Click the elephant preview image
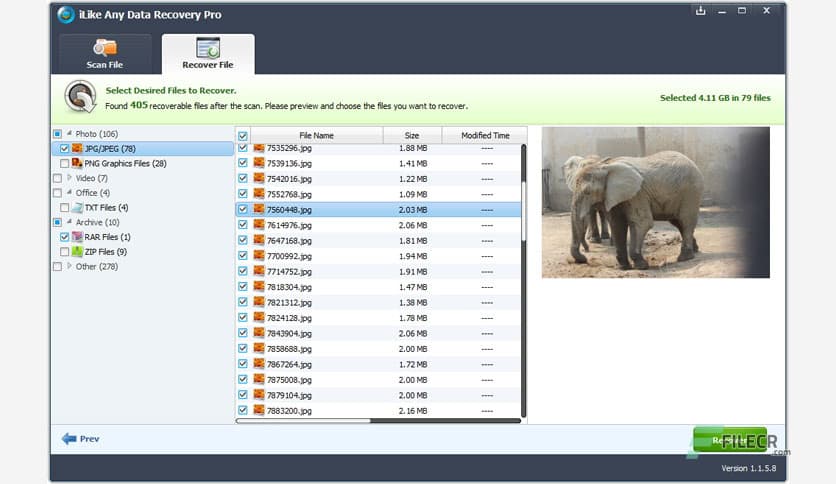 click(x=656, y=203)
